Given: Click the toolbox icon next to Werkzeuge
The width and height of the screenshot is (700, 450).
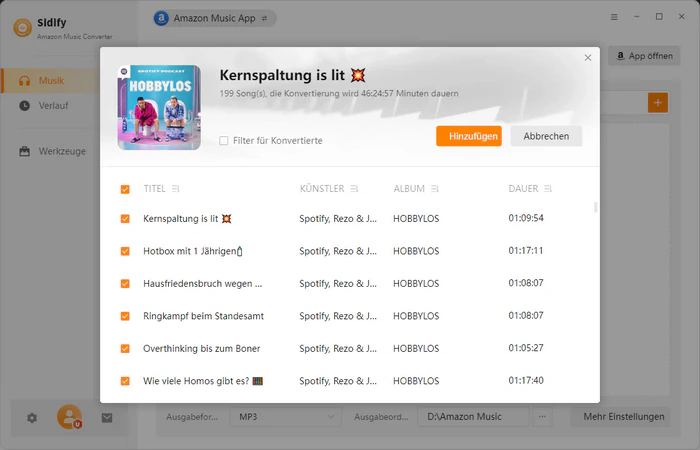Looking at the screenshot, I should pyautogui.click(x=25, y=151).
